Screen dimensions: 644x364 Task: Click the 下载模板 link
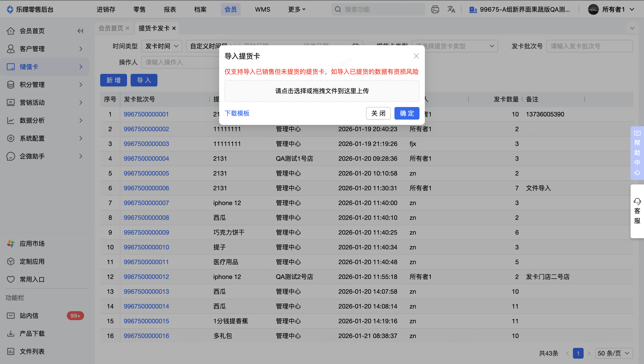coord(237,113)
